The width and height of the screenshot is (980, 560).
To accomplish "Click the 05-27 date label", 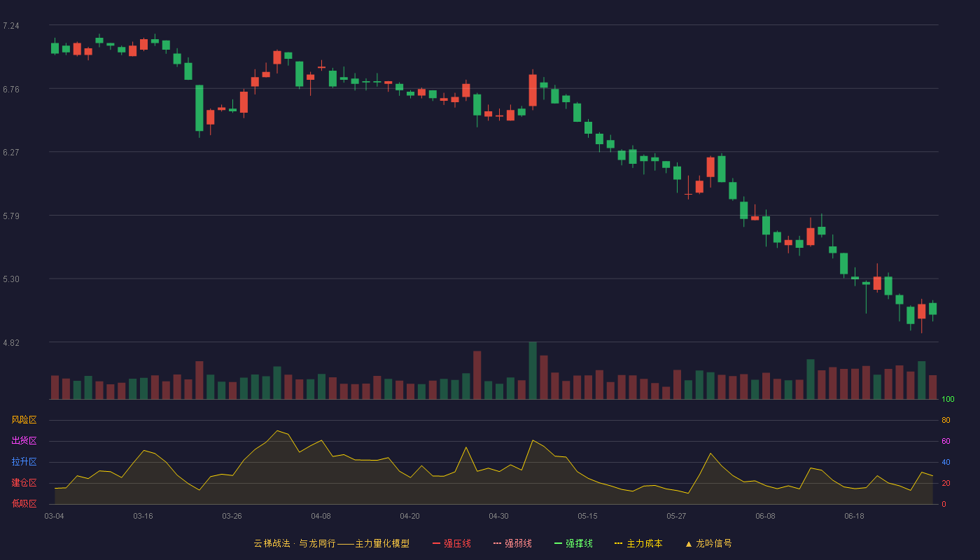I will (676, 516).
